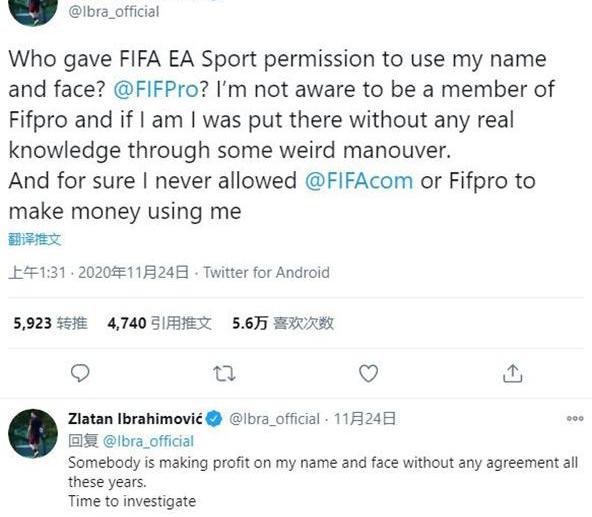Click the reply tweet's 11月24日 date
The image size is (592, 517).
click(364, 419)
